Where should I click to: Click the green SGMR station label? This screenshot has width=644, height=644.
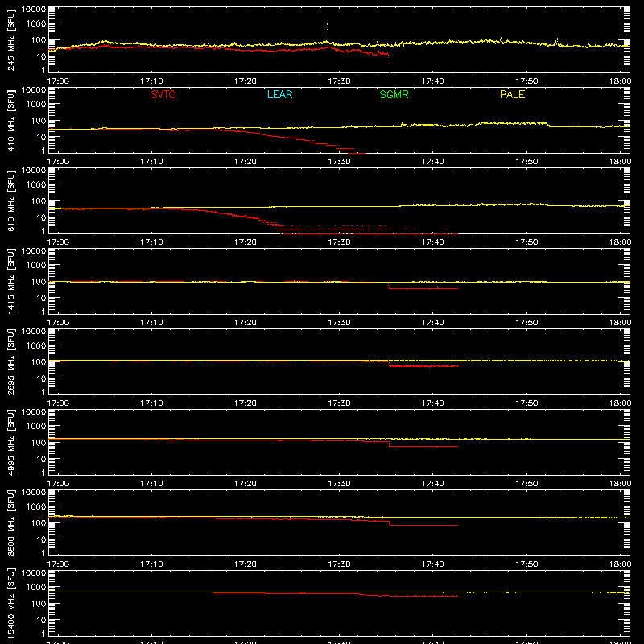[x=394, y=94]
